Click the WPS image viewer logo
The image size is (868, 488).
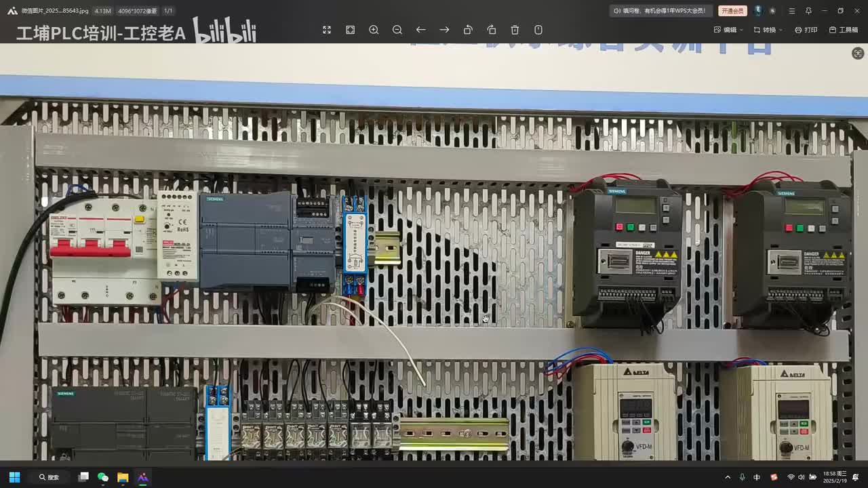point(12,11)
